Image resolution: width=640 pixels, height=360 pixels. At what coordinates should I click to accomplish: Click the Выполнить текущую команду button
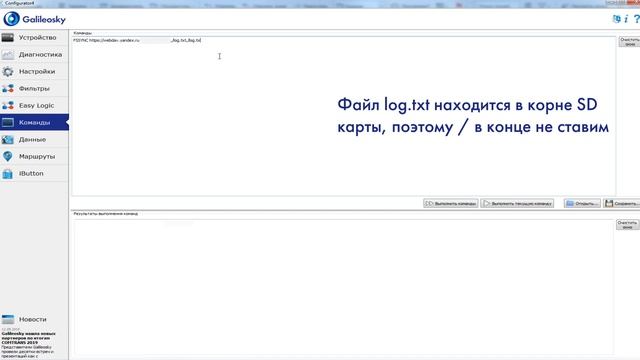[517, 203]
